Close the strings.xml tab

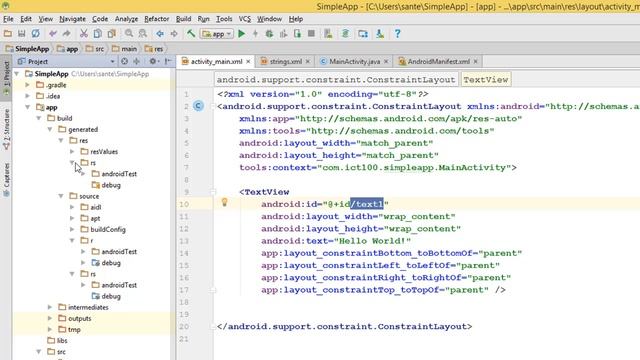tap(308, 62)
